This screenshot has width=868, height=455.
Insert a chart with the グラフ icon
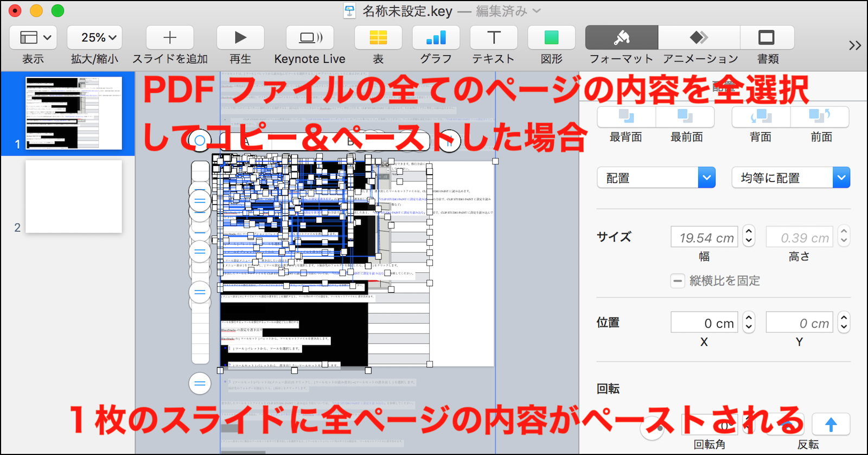pos(436,37)
